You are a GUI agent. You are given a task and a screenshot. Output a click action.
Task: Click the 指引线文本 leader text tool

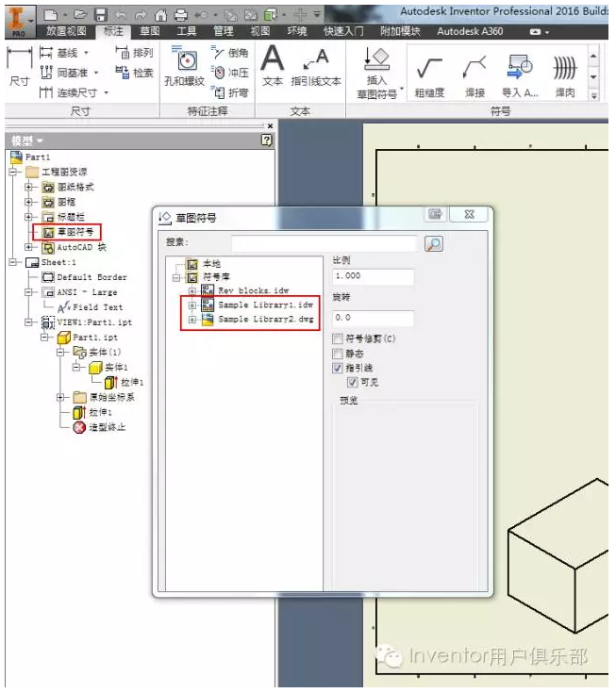tap(316, 66)
